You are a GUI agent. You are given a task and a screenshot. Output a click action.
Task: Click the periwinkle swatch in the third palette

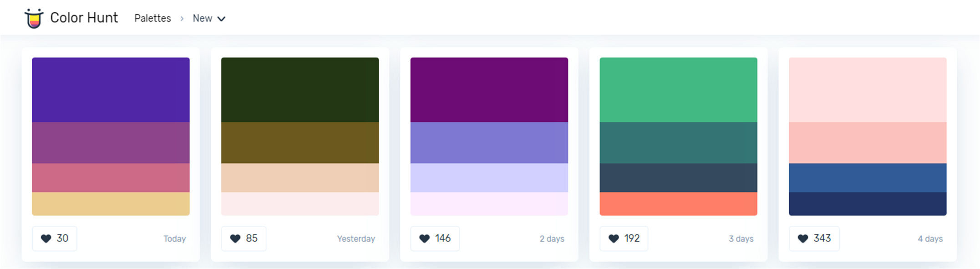489,143
